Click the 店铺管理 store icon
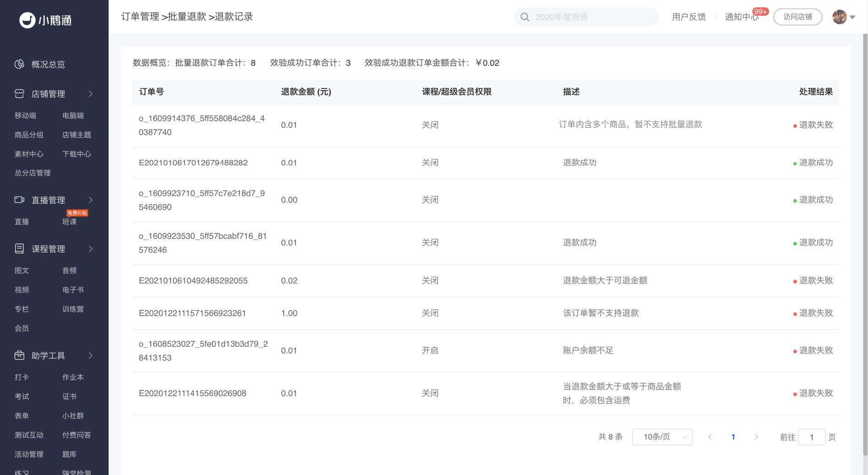Screen dimensions: 868x475 point(19,93)
